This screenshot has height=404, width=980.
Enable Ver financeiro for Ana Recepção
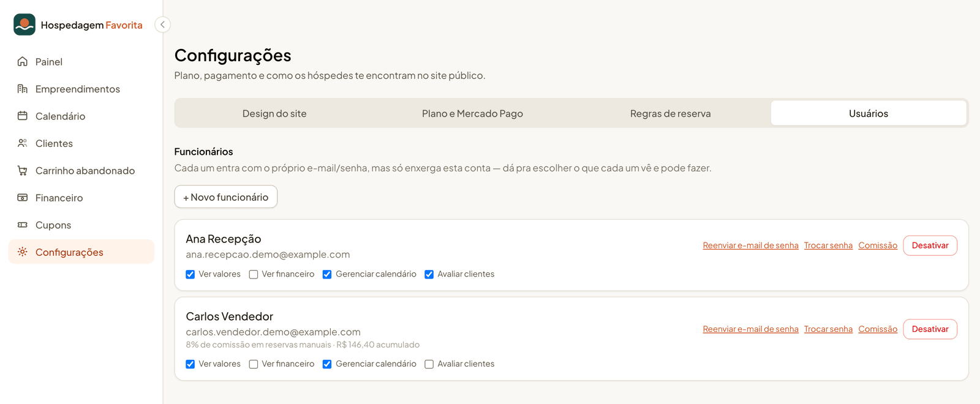coord(254,274)
